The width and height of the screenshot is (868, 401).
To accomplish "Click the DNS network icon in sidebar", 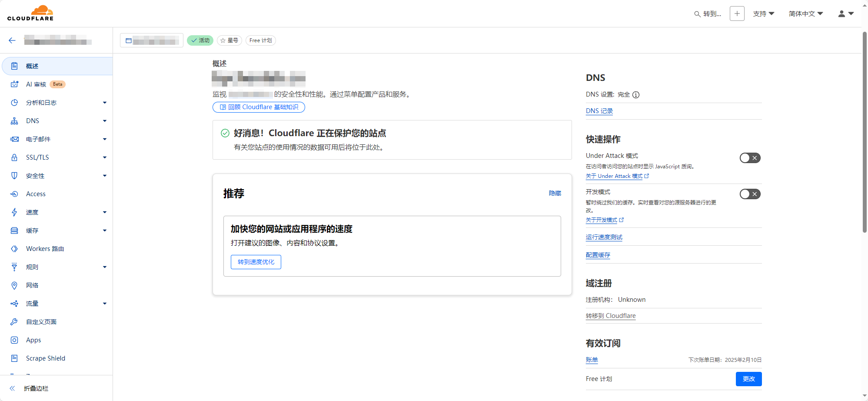I will pyautogui.click(x=14, y=121).
